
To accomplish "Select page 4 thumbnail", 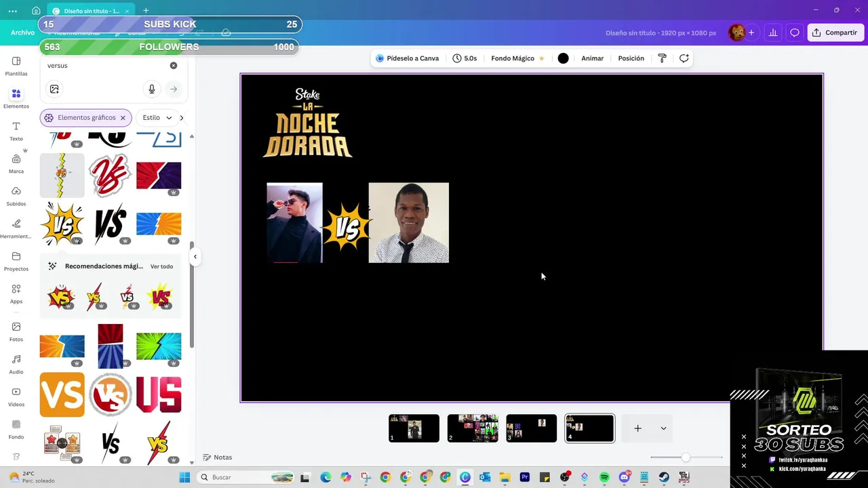I will click(590, 428).
